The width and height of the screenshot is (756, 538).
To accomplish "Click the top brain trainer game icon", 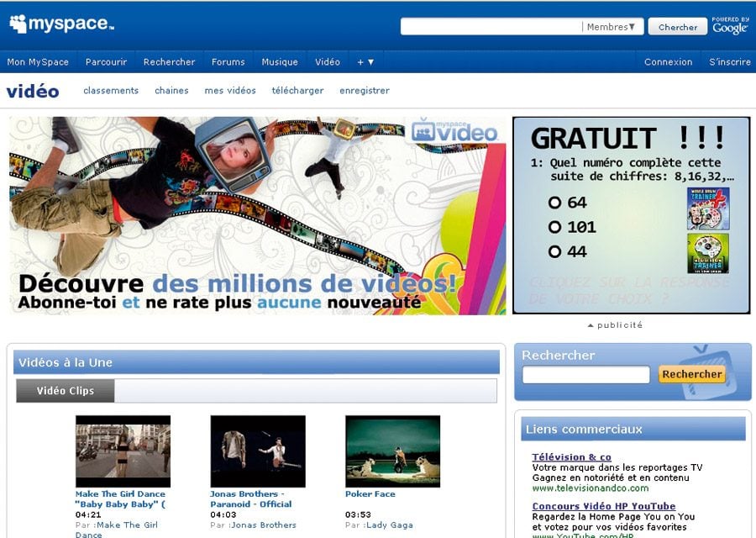I will pos(707,208).
